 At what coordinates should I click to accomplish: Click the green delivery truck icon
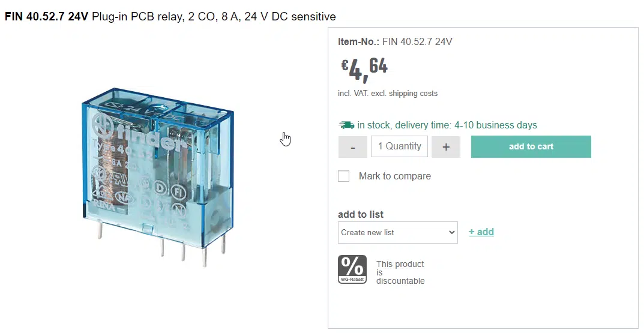coord(346,125)
